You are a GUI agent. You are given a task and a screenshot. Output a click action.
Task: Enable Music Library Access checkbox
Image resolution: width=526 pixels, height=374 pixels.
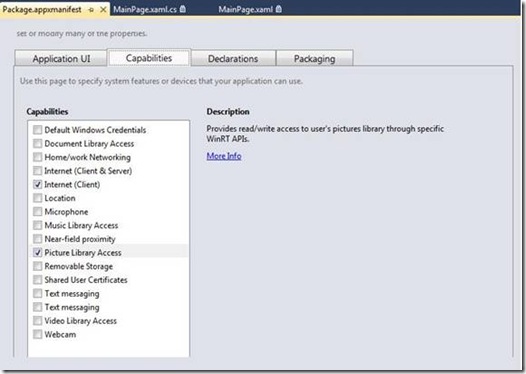click(38, 225)
